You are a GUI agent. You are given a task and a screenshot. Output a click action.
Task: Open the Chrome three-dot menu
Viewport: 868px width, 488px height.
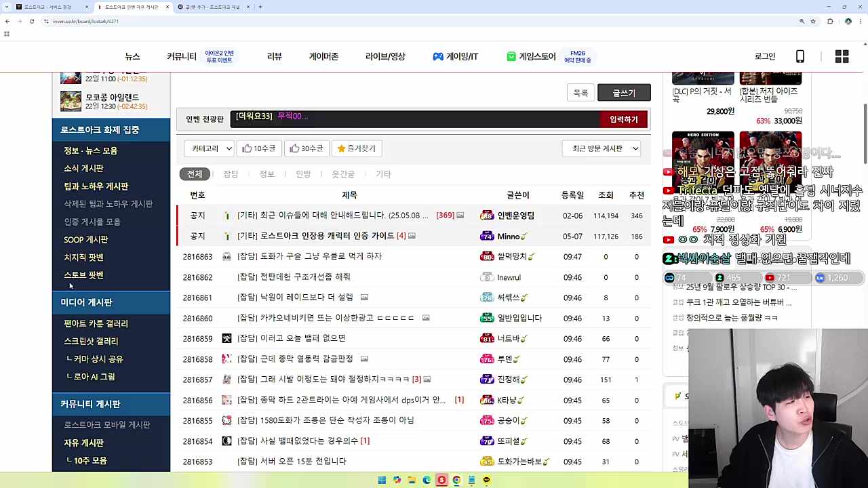861,21
